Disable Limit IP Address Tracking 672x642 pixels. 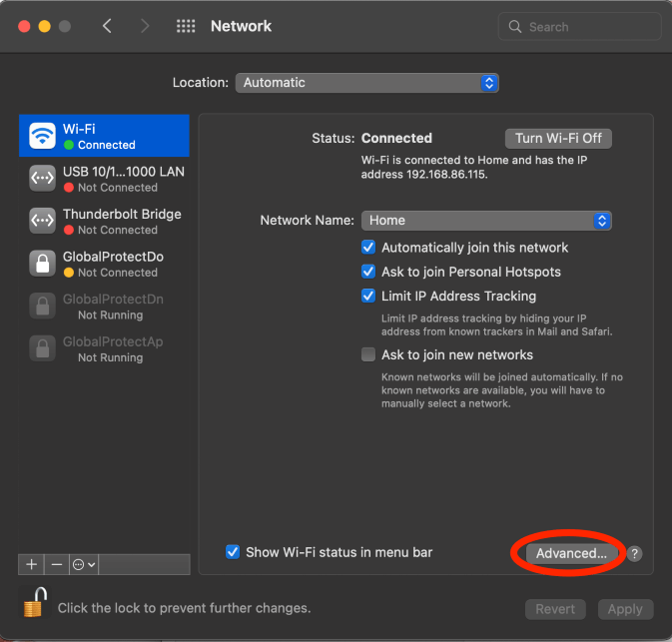pyautogui.click(x=368, y=296)
